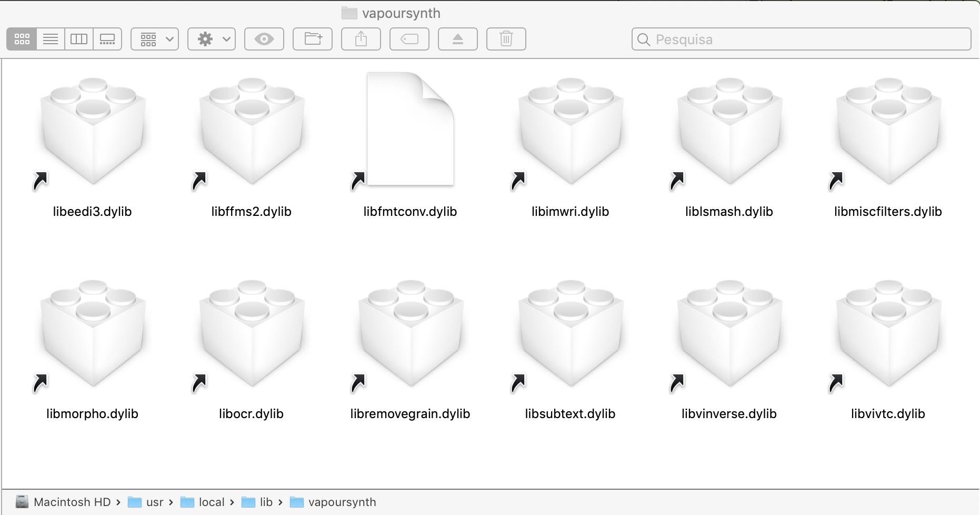This screenshot has height=515, width=980.
Task: Select the libvinverse.dylib file icon
Action: pyautogui.click(x=730, y=333)
